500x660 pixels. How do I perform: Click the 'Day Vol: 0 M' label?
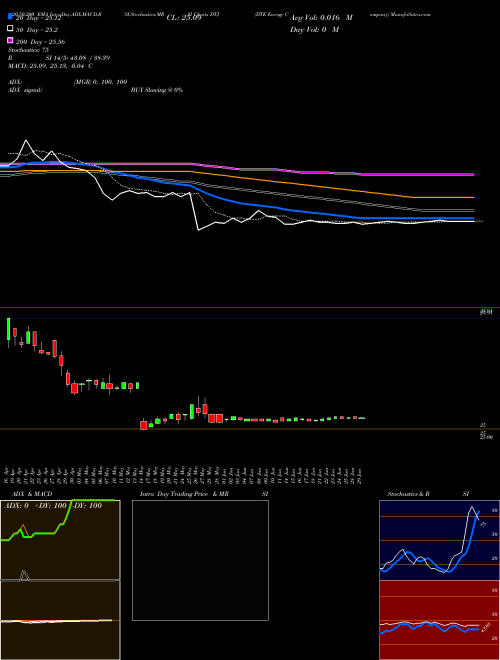(x=314, y=29)
